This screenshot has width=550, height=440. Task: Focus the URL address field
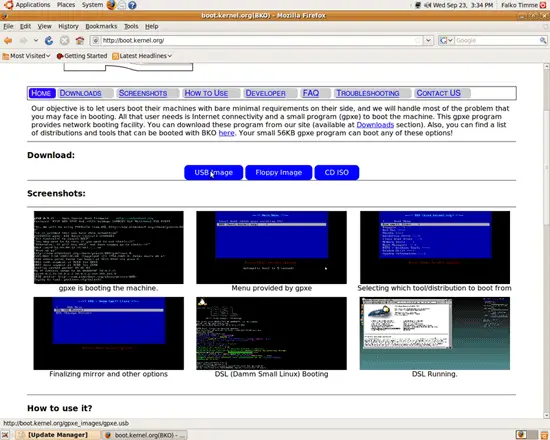[258, 41]
